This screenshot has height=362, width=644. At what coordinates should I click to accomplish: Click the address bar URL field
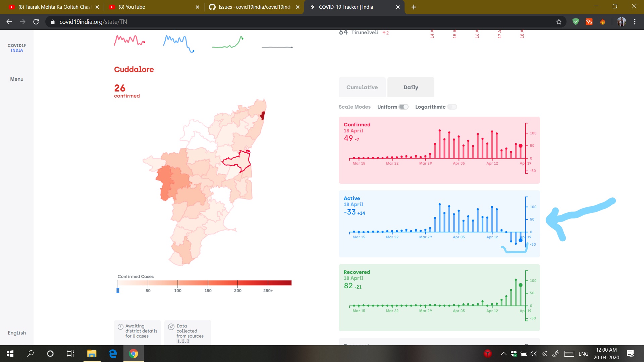pos(302,22)
